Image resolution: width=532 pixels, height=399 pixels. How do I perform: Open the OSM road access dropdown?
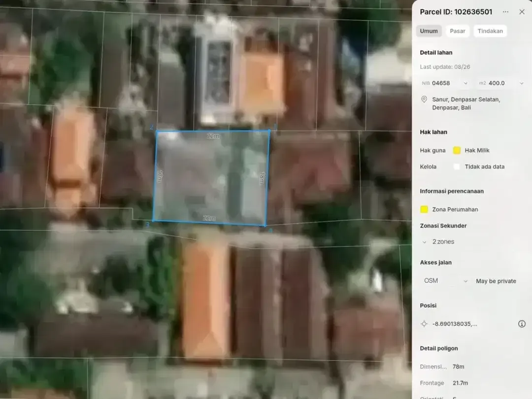coord(445,281)
